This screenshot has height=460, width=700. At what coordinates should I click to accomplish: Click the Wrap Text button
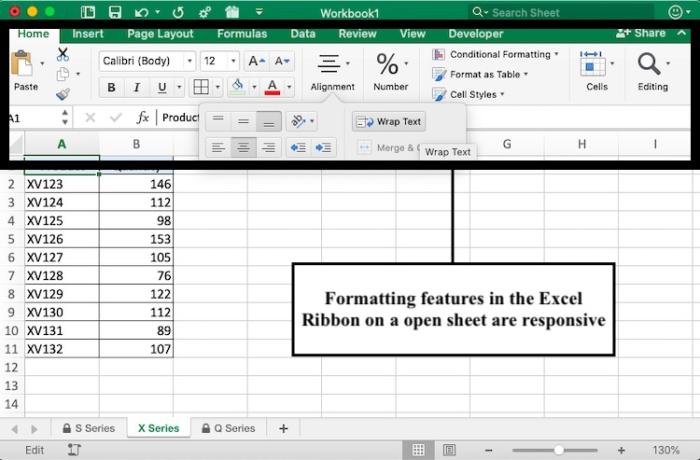389,121
